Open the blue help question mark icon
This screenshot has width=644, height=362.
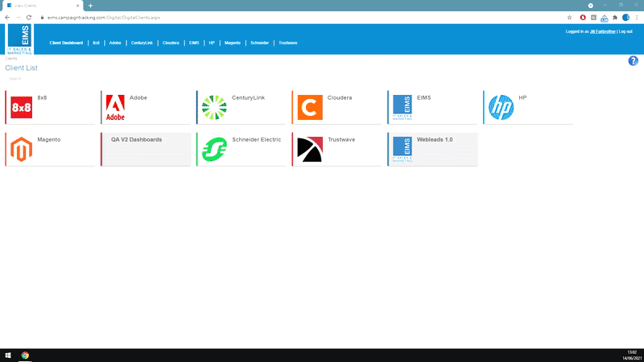click(x=633, y=61)
